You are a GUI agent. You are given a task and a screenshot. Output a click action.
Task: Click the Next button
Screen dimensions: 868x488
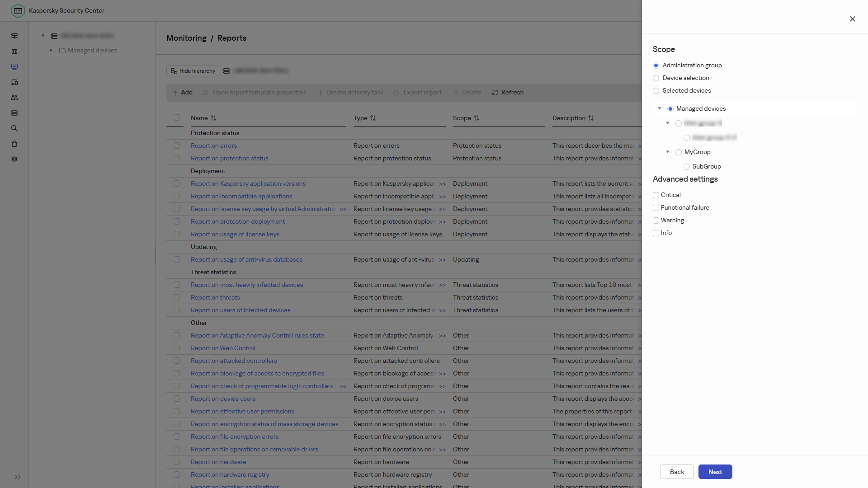715,472
